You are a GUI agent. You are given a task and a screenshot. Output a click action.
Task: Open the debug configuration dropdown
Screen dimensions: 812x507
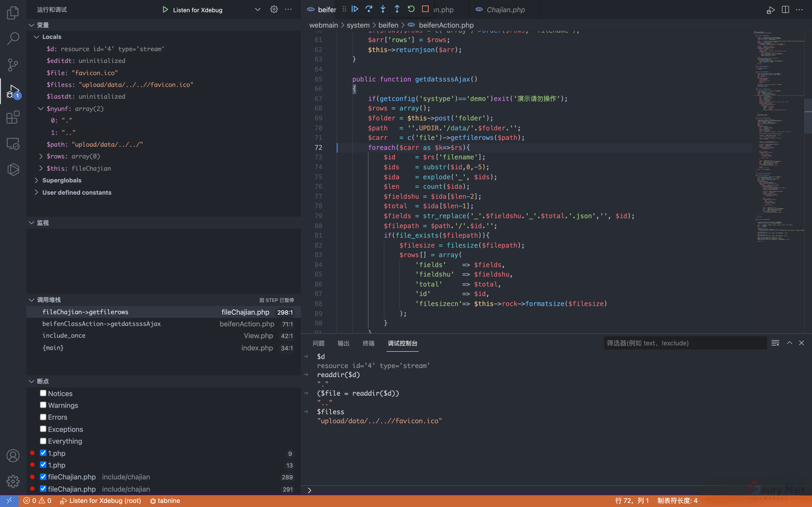point(257,9)
